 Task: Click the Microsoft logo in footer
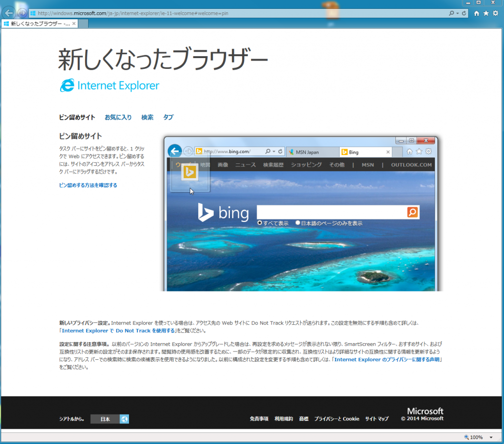[425, 411]
